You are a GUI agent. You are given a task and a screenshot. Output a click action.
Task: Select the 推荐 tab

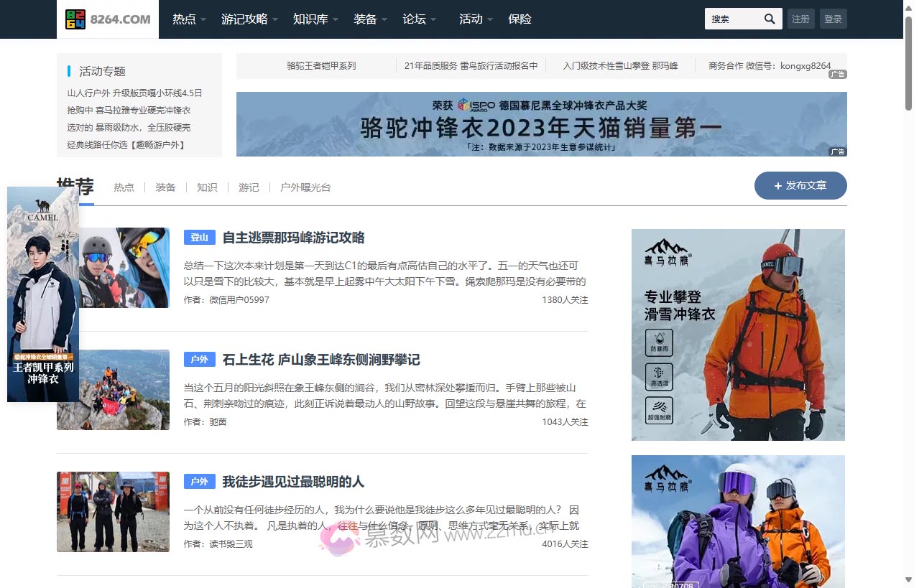point(77,187)
